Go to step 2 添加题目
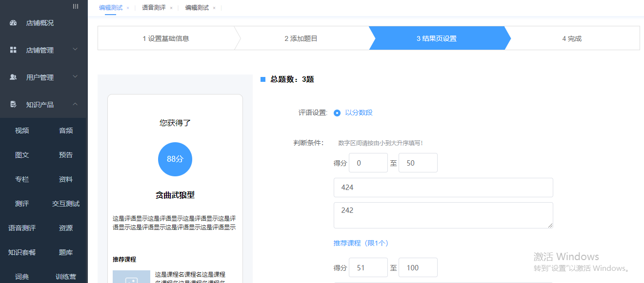 301,38
